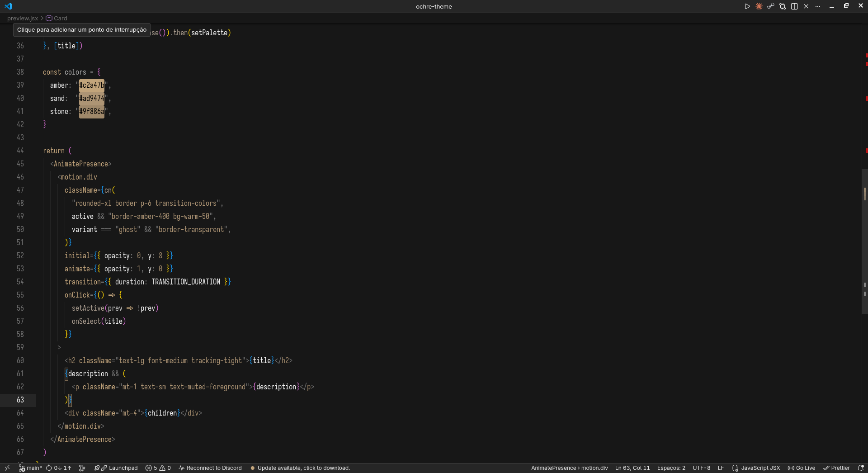Run the file with the play icon
Screen dimensions: 868x473
pyautogui.click(x=747, y=6)
